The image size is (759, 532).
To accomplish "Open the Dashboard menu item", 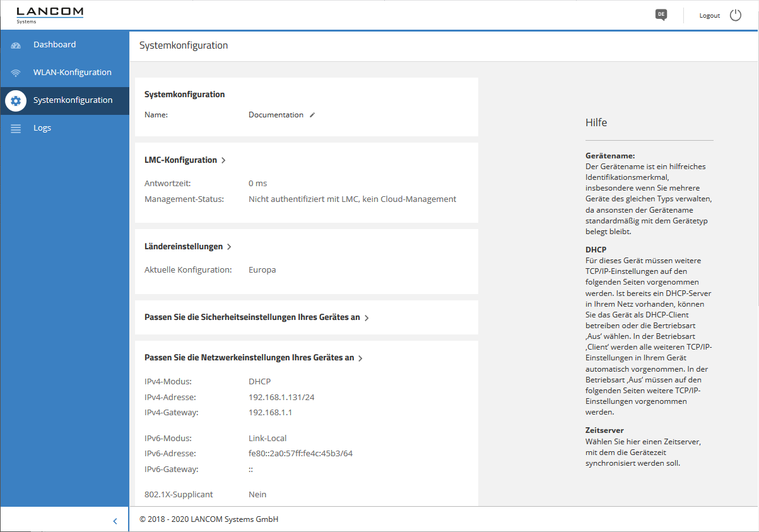I will coord(54,45).
